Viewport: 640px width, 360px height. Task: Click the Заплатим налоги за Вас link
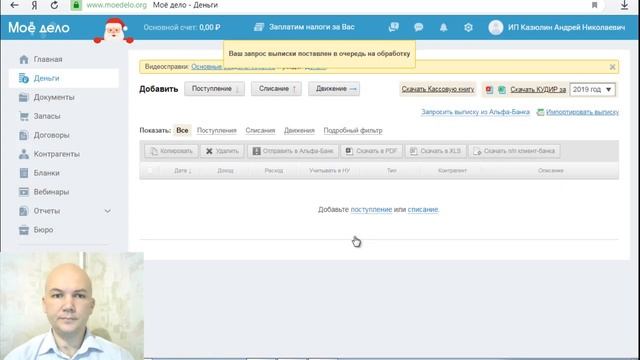(304, 27)
